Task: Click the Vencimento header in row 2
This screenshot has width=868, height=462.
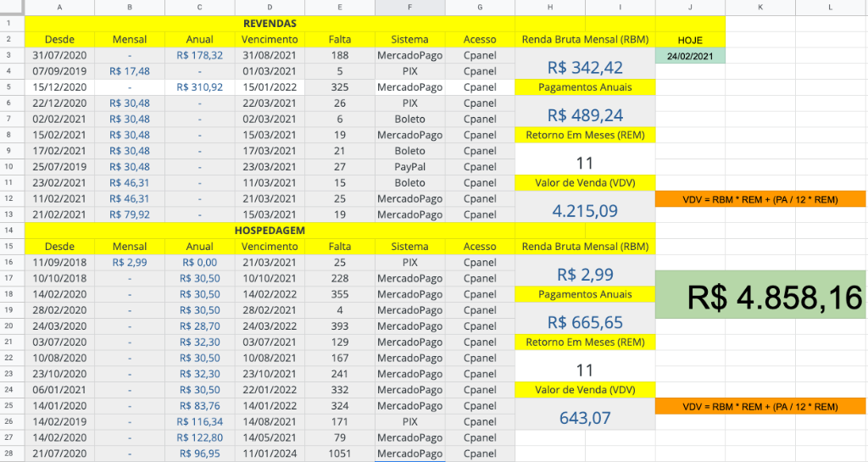Action: tap(270, 39)
